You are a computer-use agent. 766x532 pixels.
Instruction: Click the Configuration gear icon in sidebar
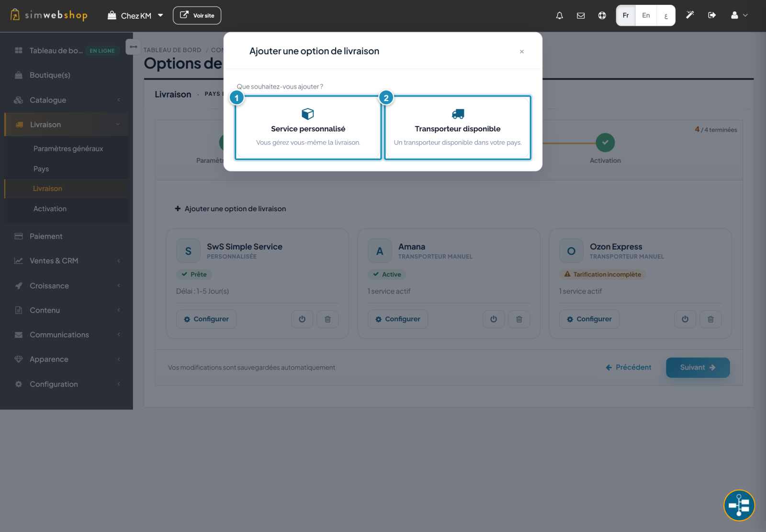[x=19, y=384]
